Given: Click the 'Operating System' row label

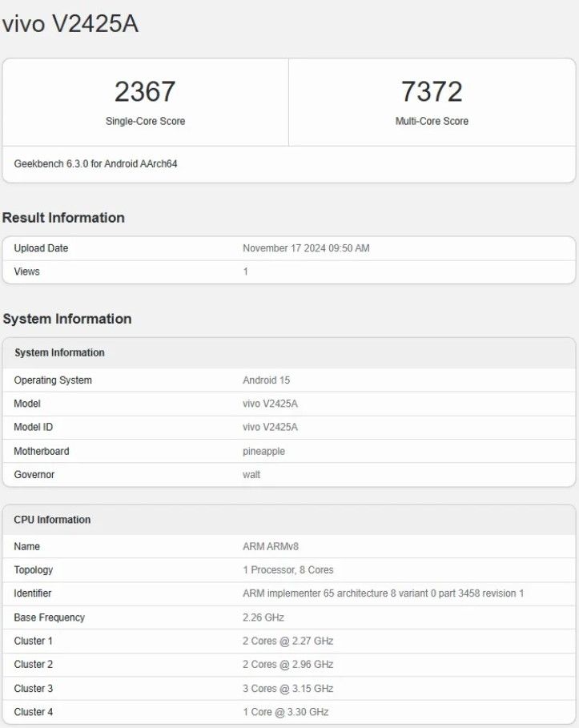Looking at the screenshot, I should [x=53, y=380].
